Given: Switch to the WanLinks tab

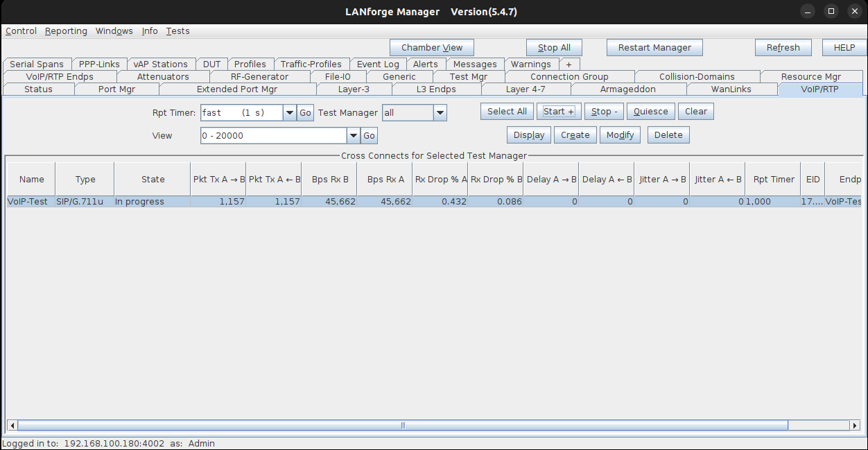Looking at the screenshot, I should click(731, 89).
